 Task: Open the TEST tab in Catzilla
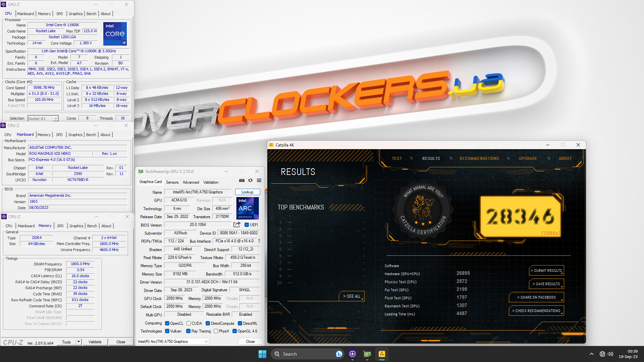pyautogui.click(x=397, y=159)
